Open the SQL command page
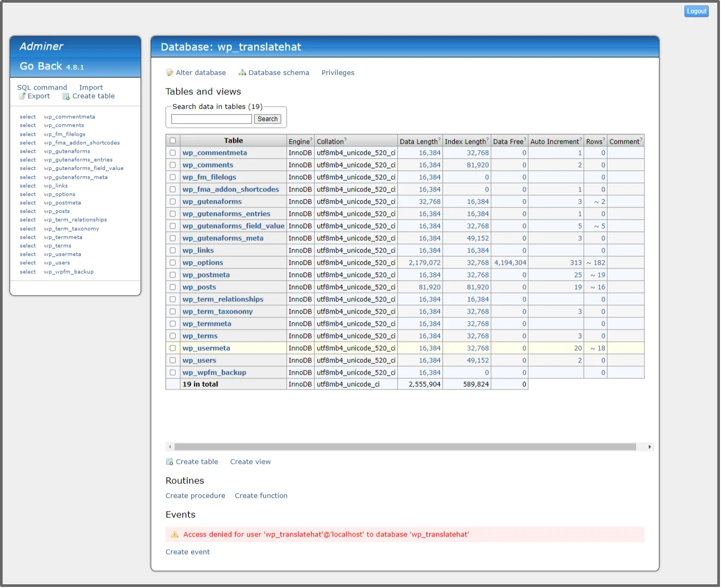Viewport: 721px width, 588px height. coord(42,87)
